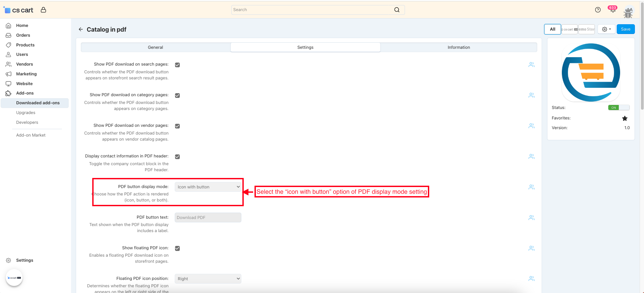
Task: Uncheck Show PDF download on search pages
Action: click(x=177, y=65)
